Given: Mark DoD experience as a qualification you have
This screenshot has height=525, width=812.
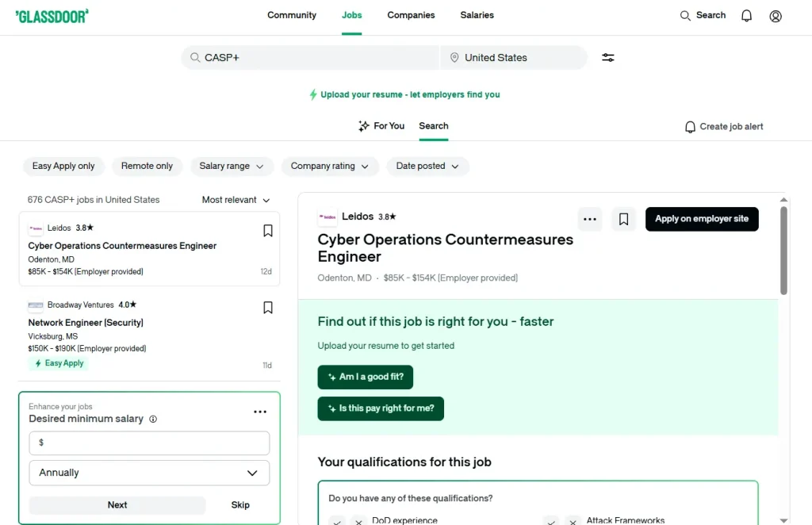Looking at the screenshot, I should (337, 521).
